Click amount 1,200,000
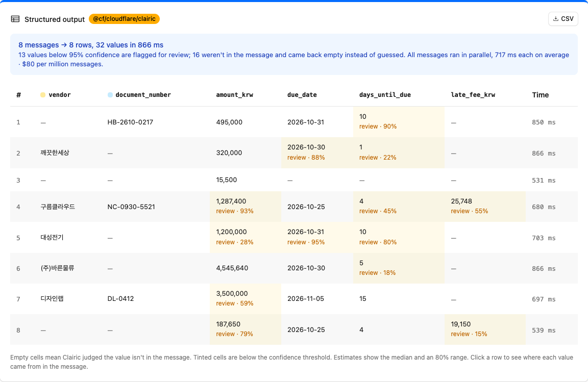 (231, 232)
